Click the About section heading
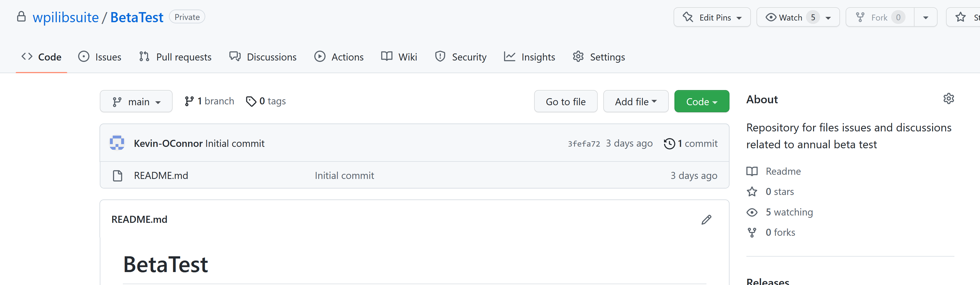980x285 pixels. (762, 99)
